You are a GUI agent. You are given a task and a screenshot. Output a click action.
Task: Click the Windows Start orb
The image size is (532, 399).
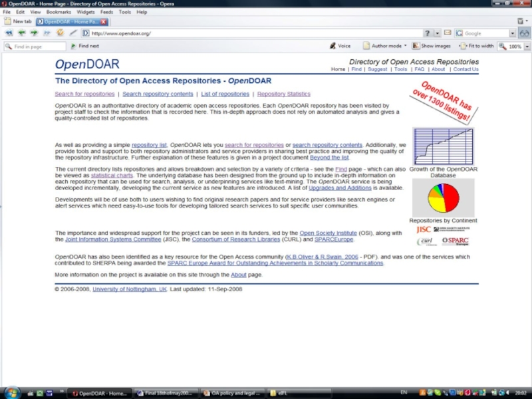click(11, 392)
